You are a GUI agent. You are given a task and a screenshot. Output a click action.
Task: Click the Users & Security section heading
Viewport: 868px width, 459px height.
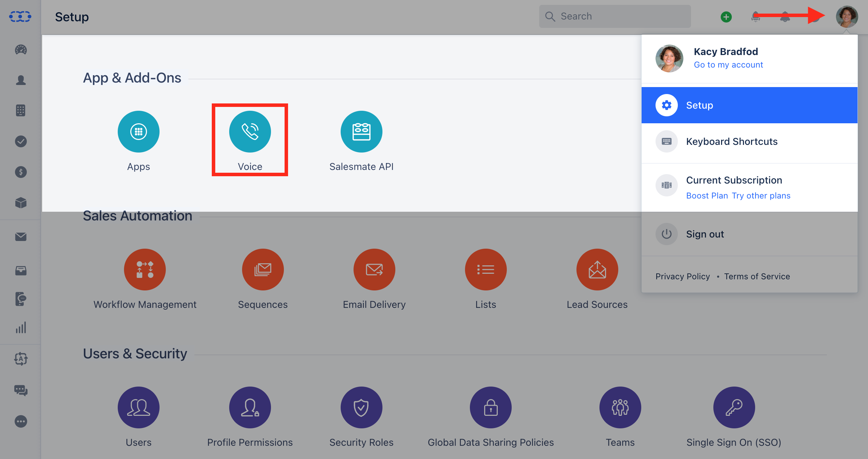(x=135, y=354)
